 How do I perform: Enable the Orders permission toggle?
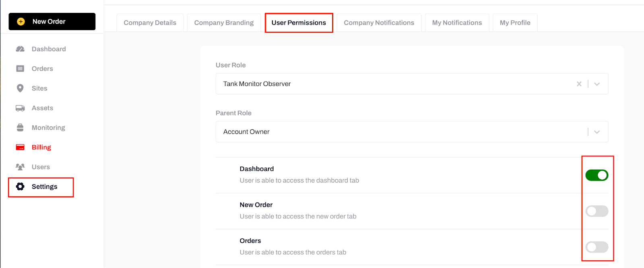(x=597, y=247)
